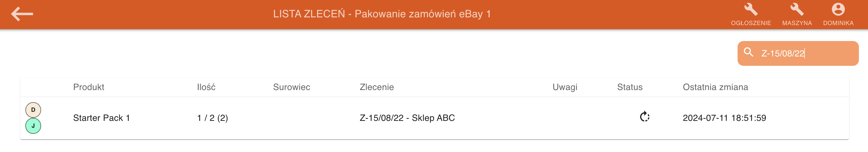Click the Uwagi column header
The width and height of the screenshot is (868, 152).
(x=565, y=87)
